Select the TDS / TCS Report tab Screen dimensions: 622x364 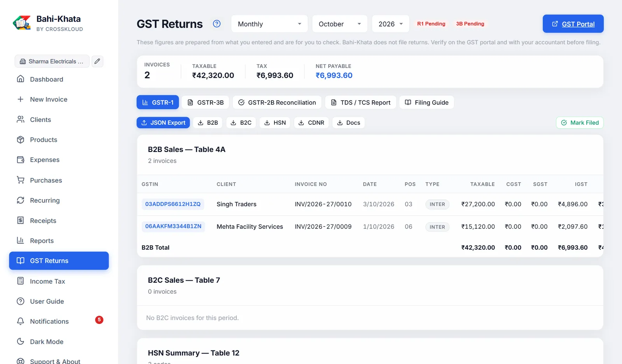coord(361,103)
